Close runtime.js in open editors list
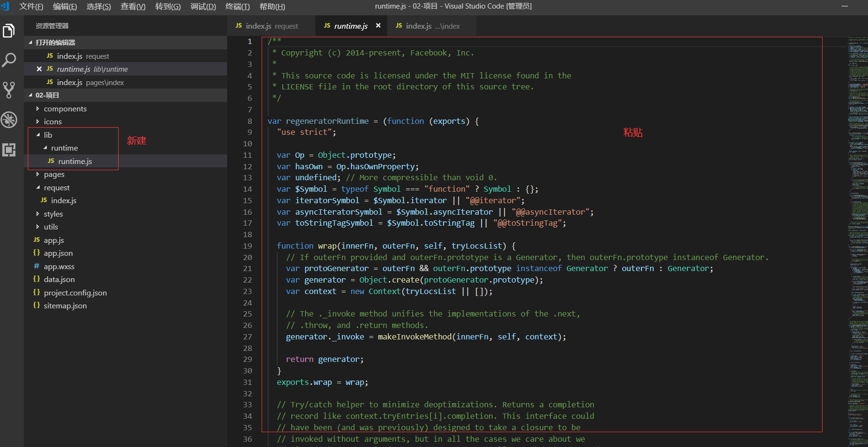The width and height of the screenshot is (868, 447). 39,69
